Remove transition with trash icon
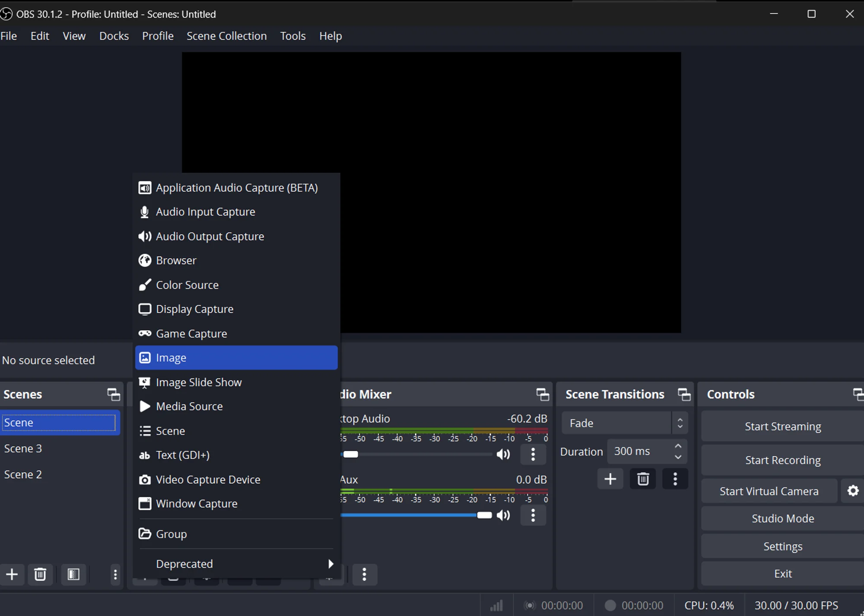864x616 pixels. [643, 479]
